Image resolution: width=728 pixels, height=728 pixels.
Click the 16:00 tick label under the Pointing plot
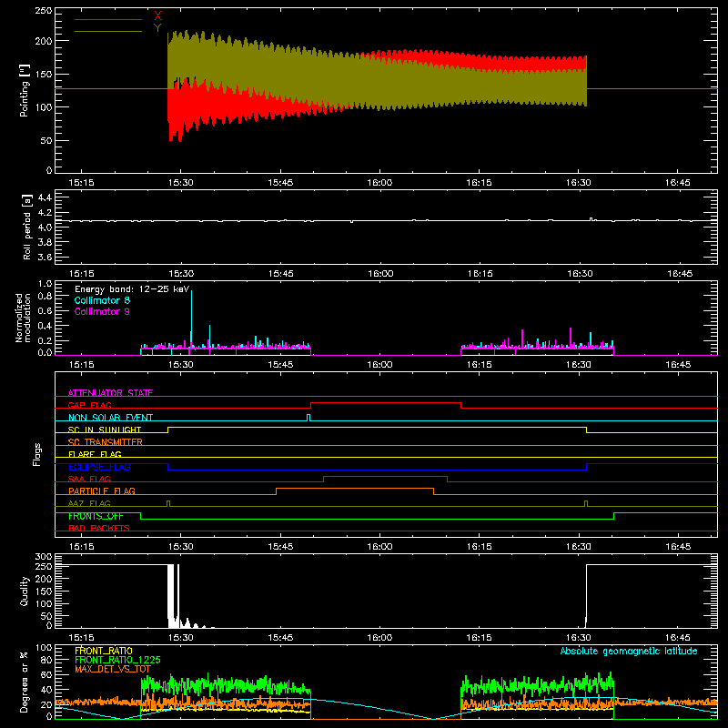tap(379, 183)
